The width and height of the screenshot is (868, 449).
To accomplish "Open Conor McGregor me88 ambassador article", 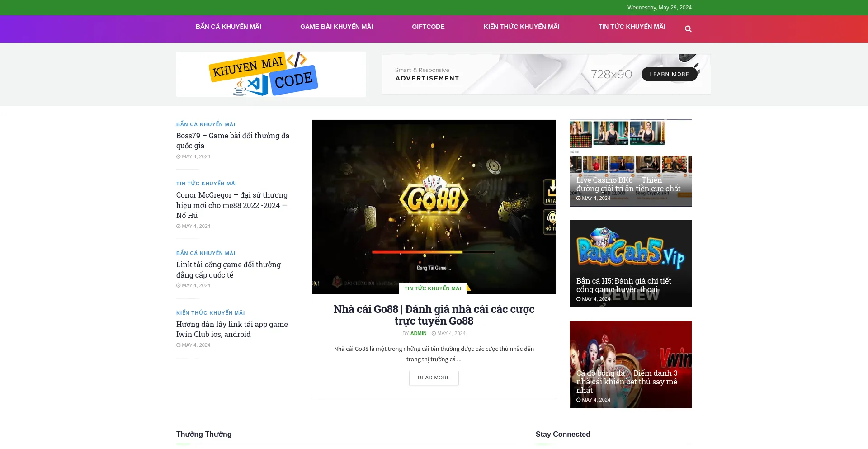I will point(232,205).
